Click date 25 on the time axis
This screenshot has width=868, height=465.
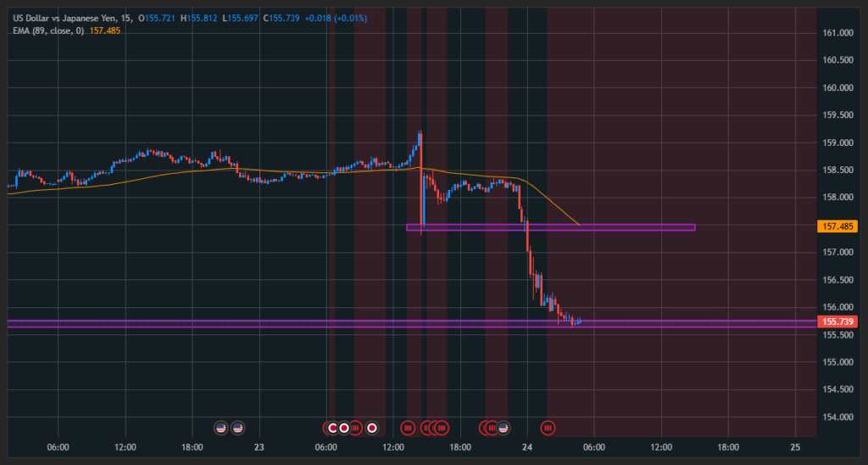coord(795,447)
